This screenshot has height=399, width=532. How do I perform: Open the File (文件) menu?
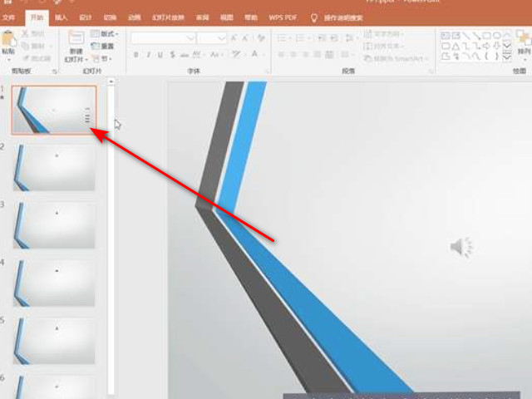[9, 17]
